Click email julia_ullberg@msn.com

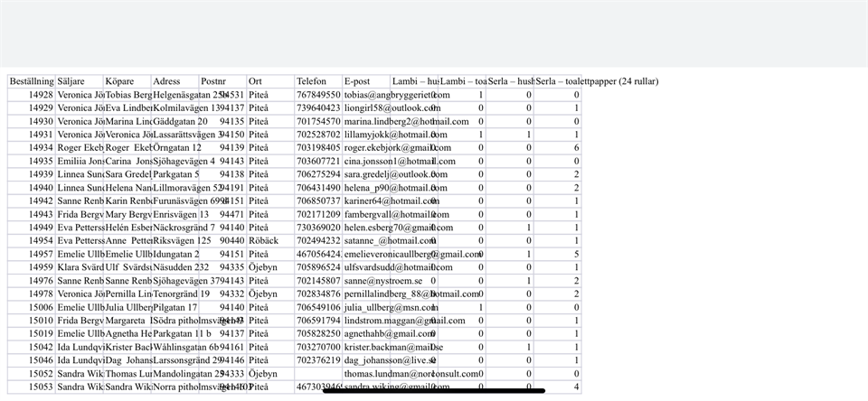tap(383, 307)
